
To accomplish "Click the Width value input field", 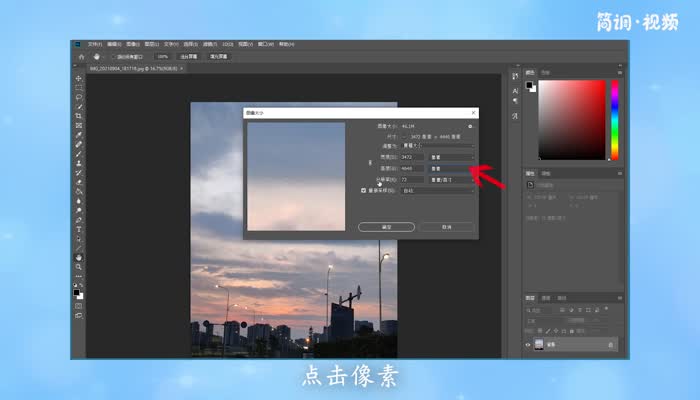I will [x=411, y=157].
